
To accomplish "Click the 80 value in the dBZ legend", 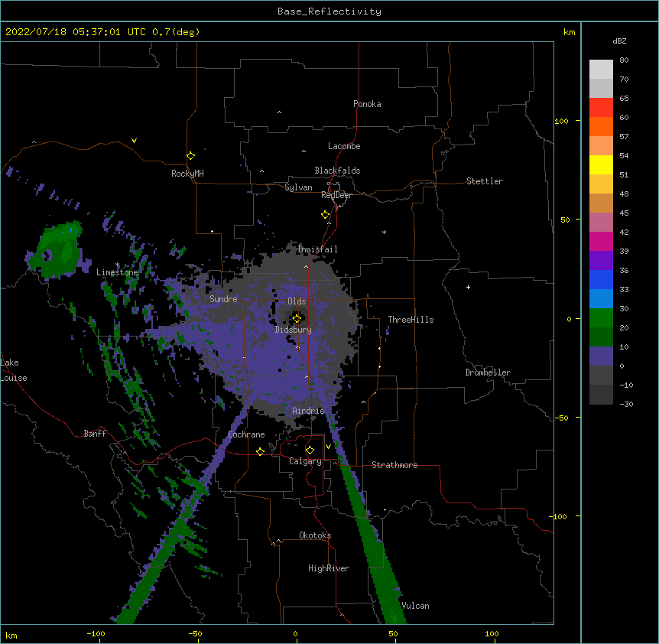I will 624,60.
